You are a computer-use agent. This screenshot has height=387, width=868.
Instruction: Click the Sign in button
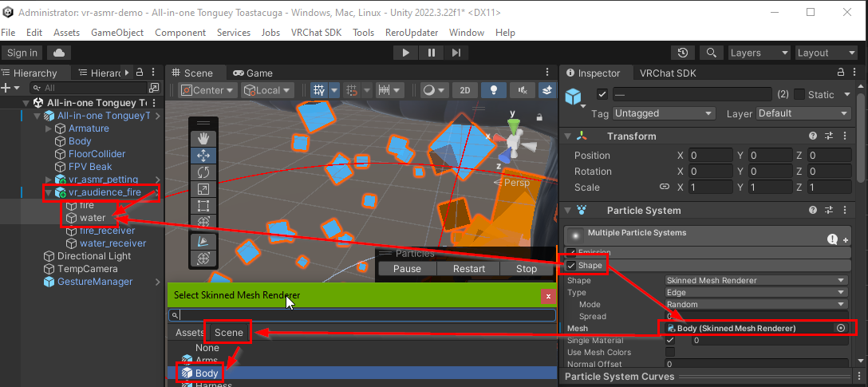pos(22,53)
